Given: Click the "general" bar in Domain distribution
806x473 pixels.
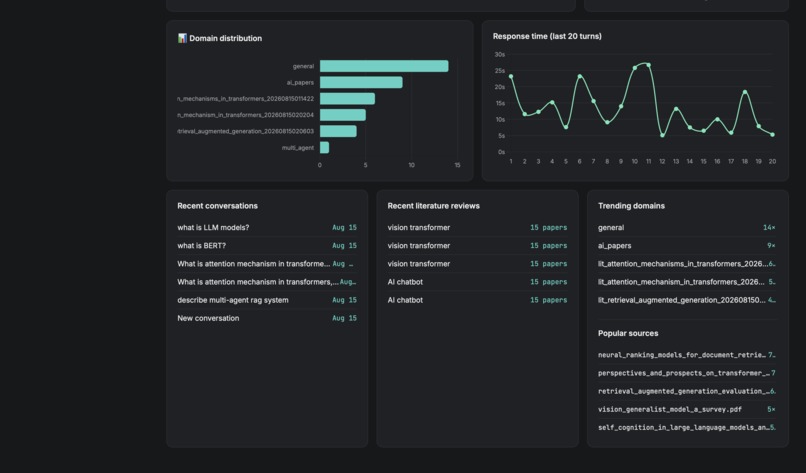Looking at the screenshot, I should (384, 66).
